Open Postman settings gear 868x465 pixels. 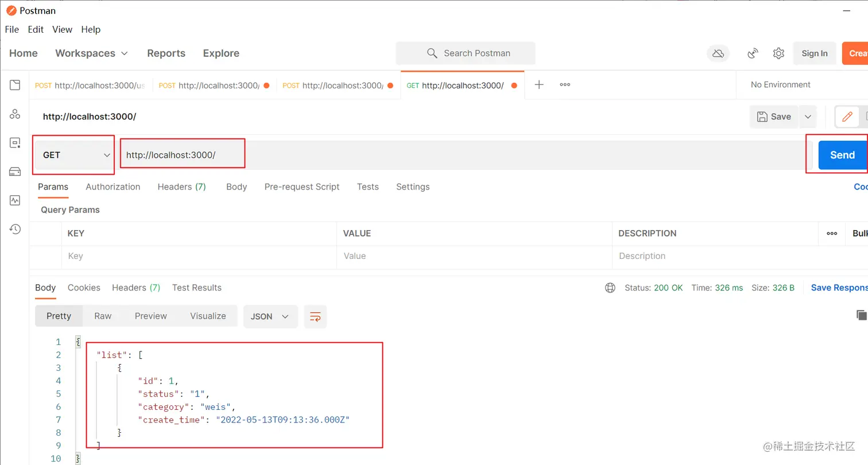(778, 53)
